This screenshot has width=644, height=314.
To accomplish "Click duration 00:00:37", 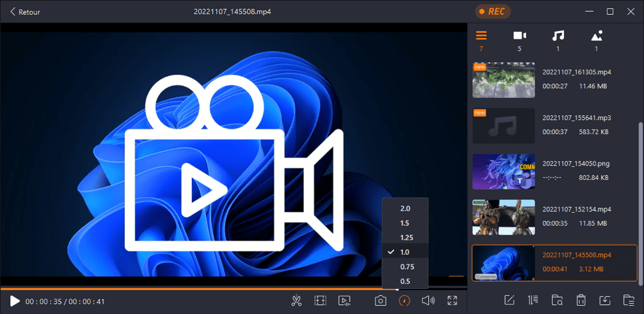I will [x=554, y=132].
